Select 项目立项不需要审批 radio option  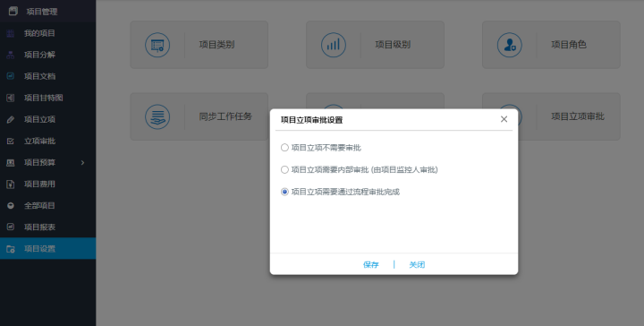click(284, 148)
